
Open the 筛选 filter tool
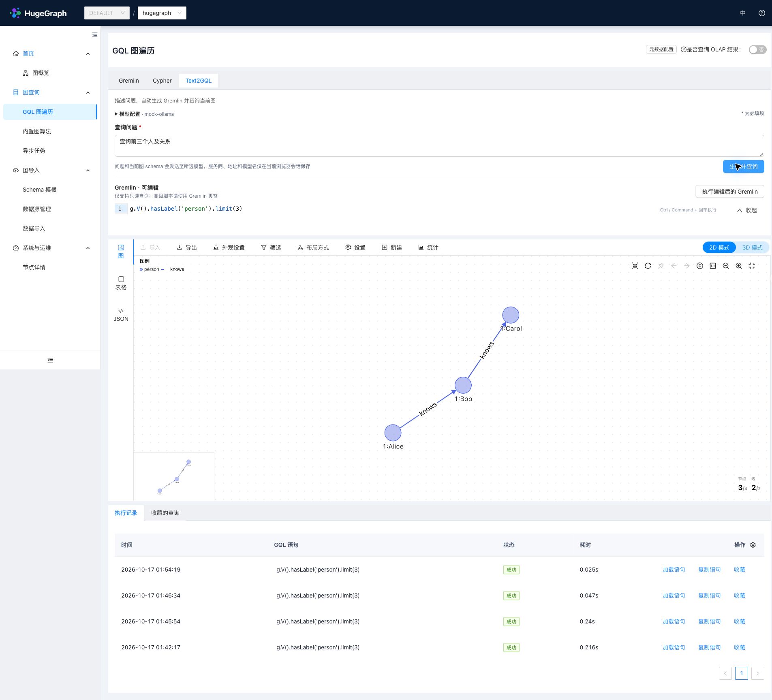point(271,248)
